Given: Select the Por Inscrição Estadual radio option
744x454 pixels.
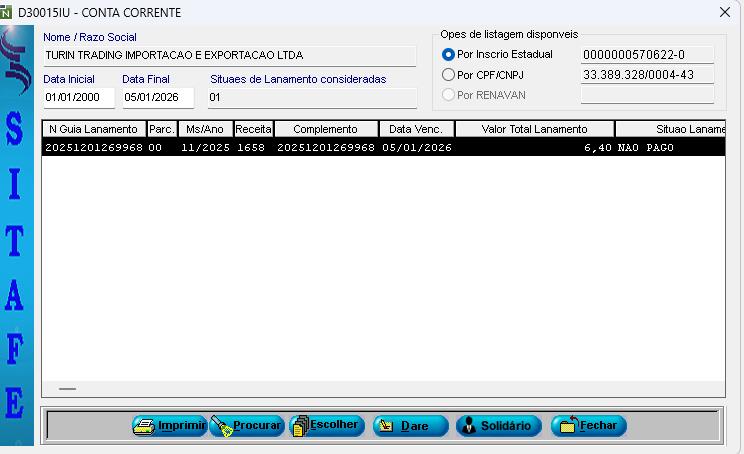Looking at the screenshot, I should pyautogui.click(x=448, y=54).
